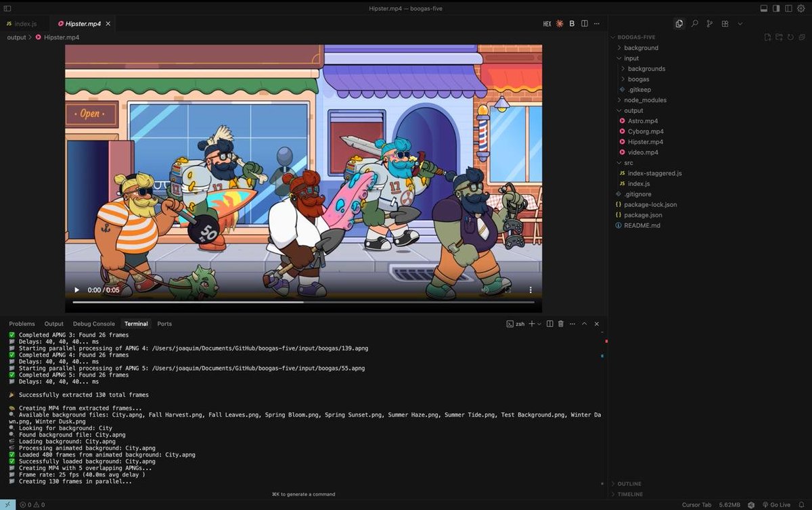Viewport: 812px width, 510px height.
Task: Collapse the panel using the chevron icon
Action: (x=597, y=323)
